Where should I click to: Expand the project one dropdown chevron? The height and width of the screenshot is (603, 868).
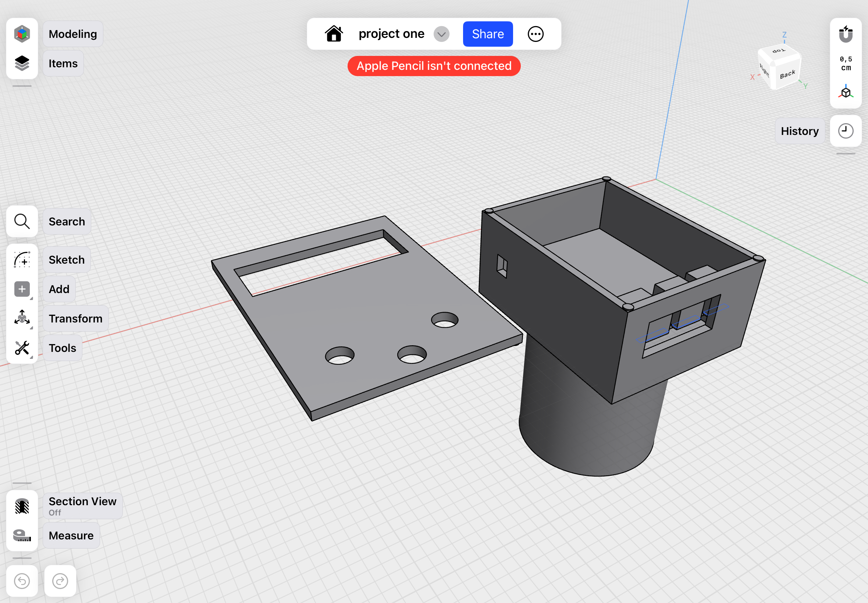click(x=441, y=34)
